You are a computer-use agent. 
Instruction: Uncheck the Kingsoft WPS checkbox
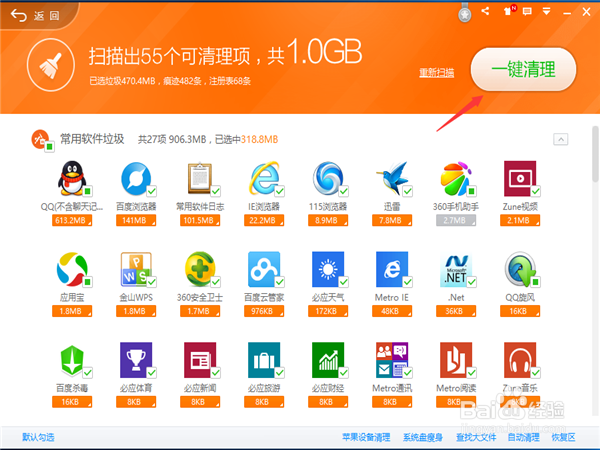click(x=152, y=282)
